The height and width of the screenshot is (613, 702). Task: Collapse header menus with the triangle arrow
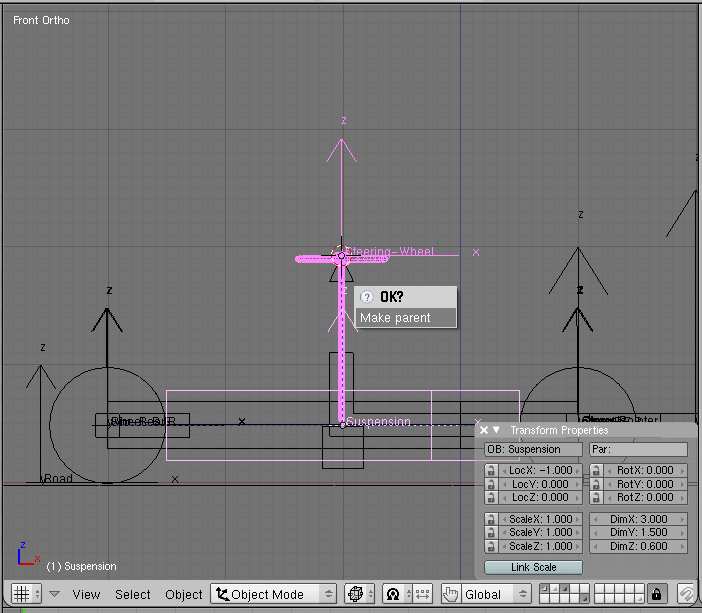55,594
